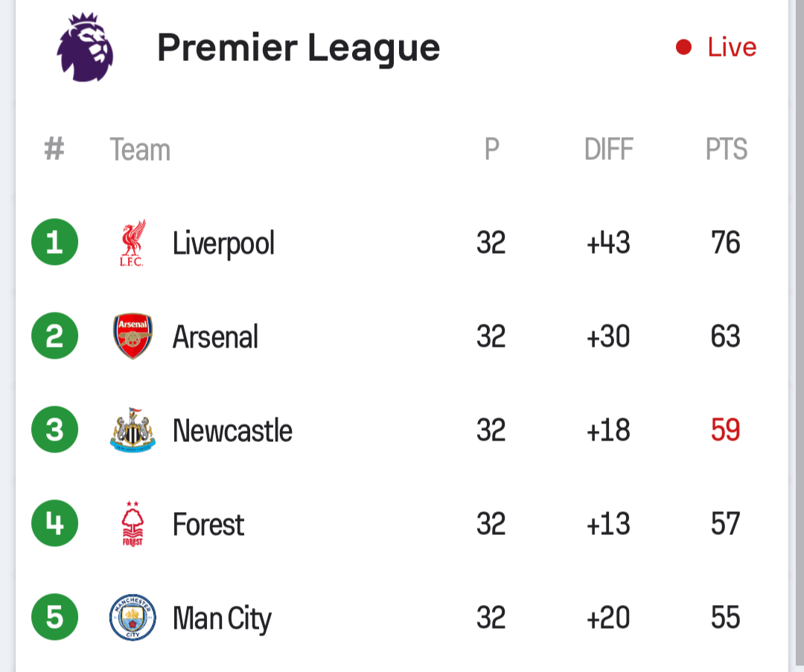This screenshot has width=804, height=672.
Task: Click the Arsenal club crest
Action: coord(133,336)
